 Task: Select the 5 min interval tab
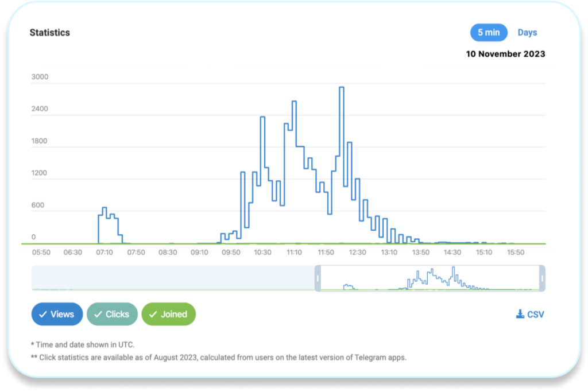click(489, 32)
